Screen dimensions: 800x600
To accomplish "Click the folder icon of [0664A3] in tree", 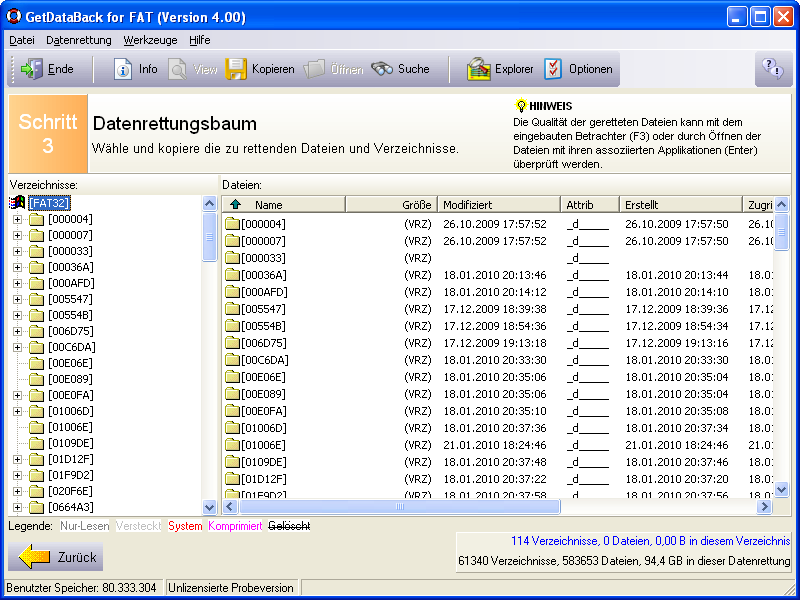I will (x=36, y=507).
